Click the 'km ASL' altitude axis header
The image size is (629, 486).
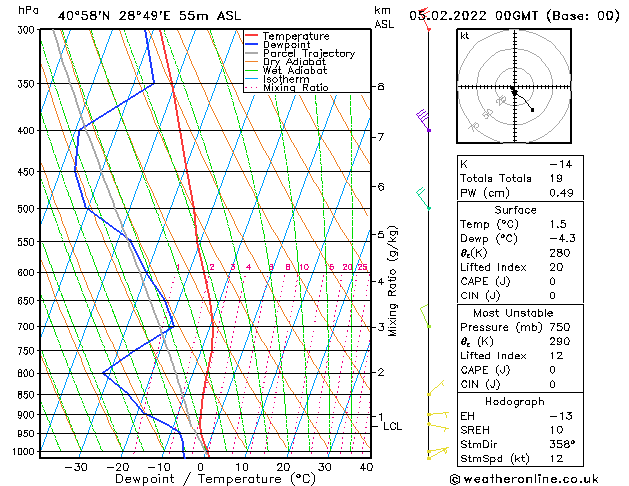pyautogui.click(x=384, y=17)
